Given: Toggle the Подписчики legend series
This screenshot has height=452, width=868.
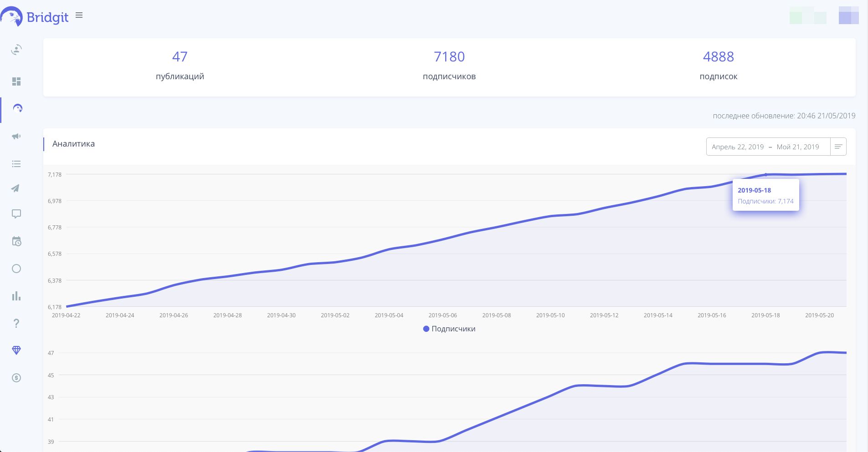Looking at the screenshot, I should (x=449, y=329).
